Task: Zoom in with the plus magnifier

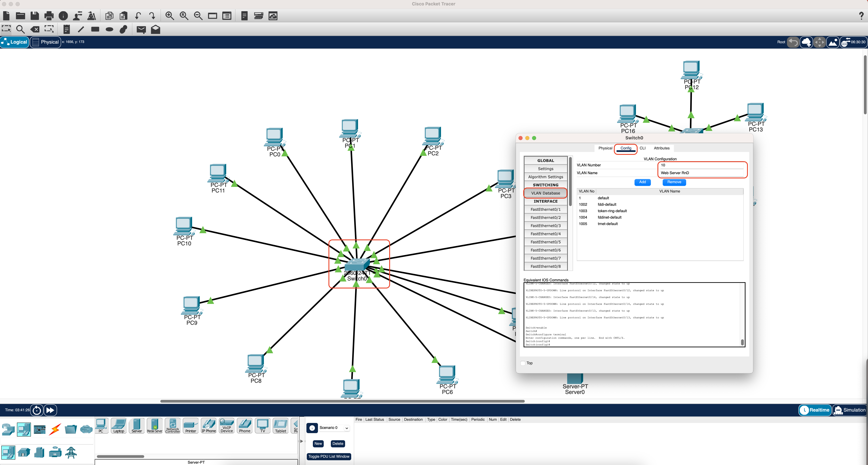Action: [169, 16]
